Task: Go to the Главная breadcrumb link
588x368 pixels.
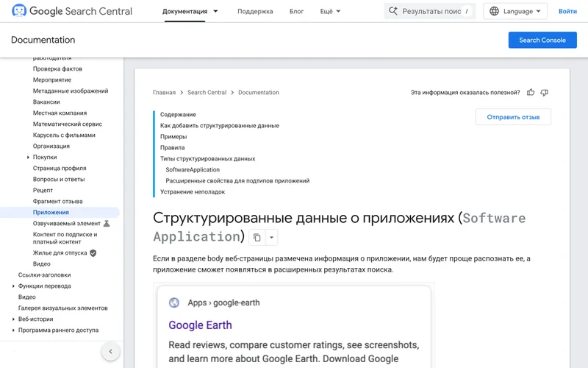Action: tap(164, 93)
